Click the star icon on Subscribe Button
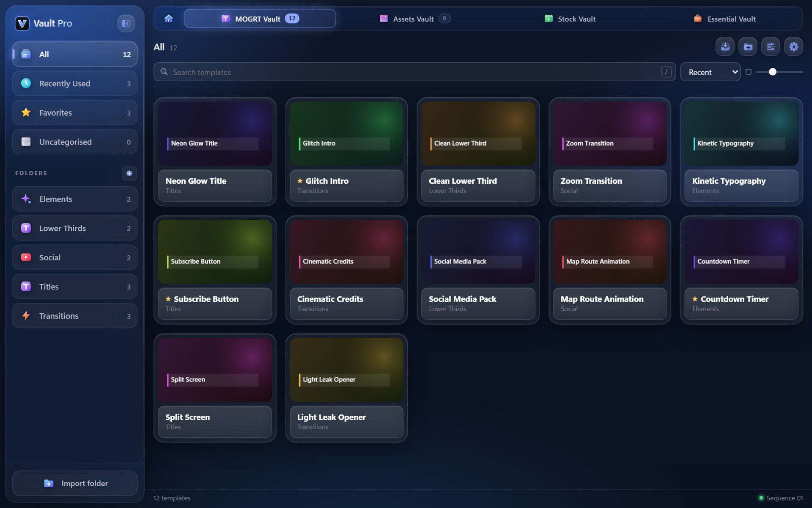This screenshot has width=812, height=508. [x=168, y=299]
